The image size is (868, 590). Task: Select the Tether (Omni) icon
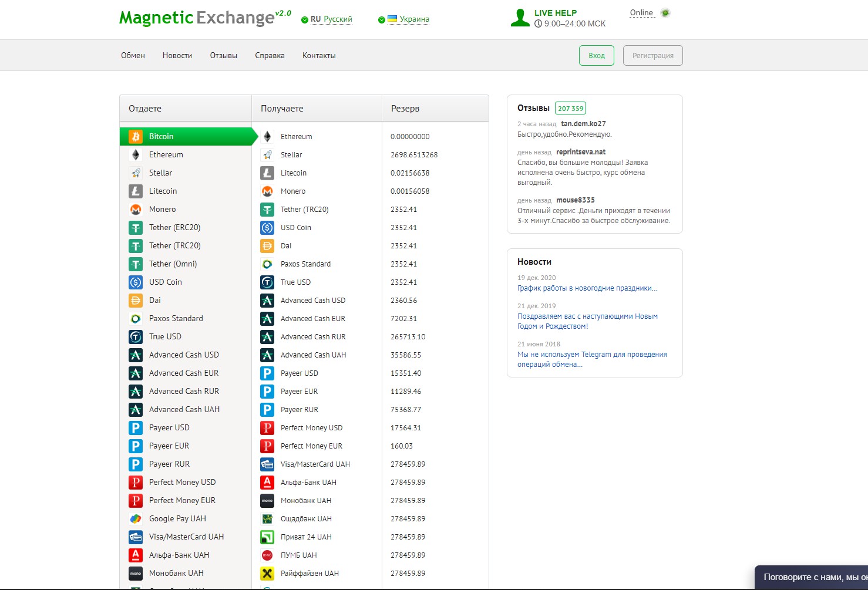[136, 264]
